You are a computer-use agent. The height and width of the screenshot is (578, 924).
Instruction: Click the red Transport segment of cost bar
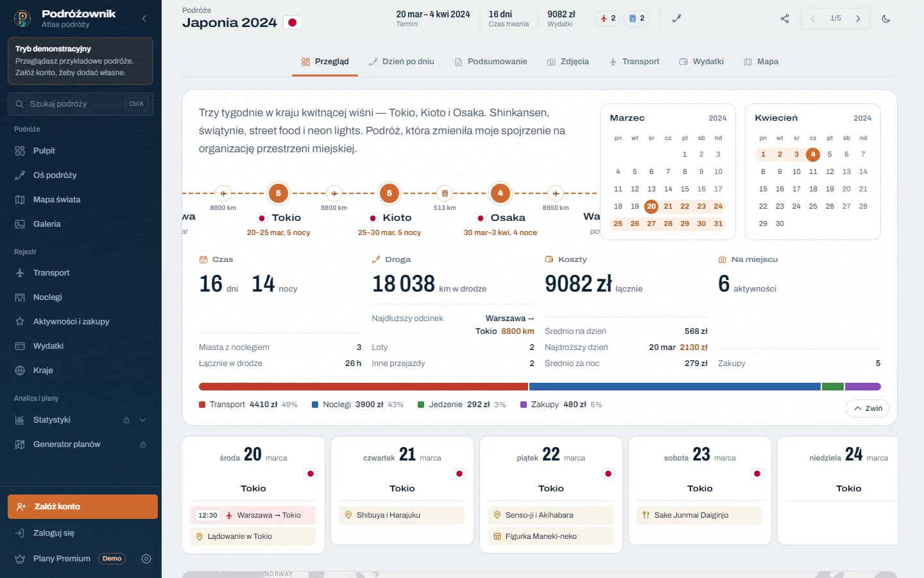pyautogui.click(x=363, y=387)
